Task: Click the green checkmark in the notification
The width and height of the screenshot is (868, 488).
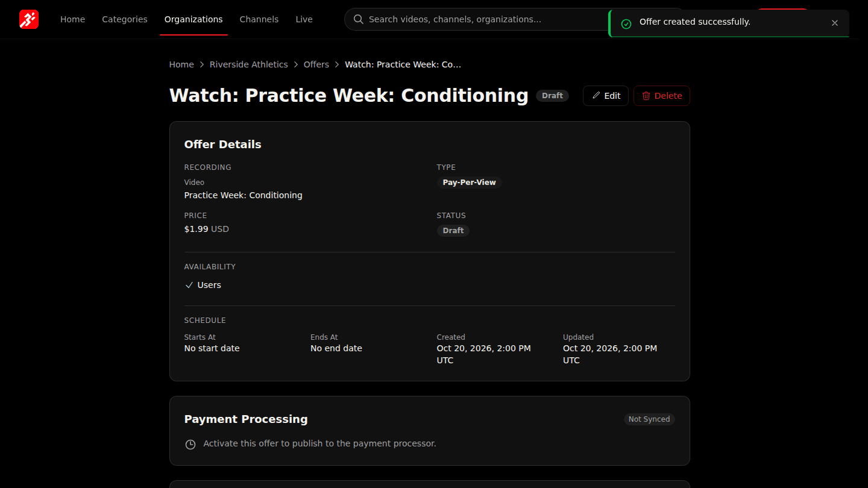Action: point(626,23)
